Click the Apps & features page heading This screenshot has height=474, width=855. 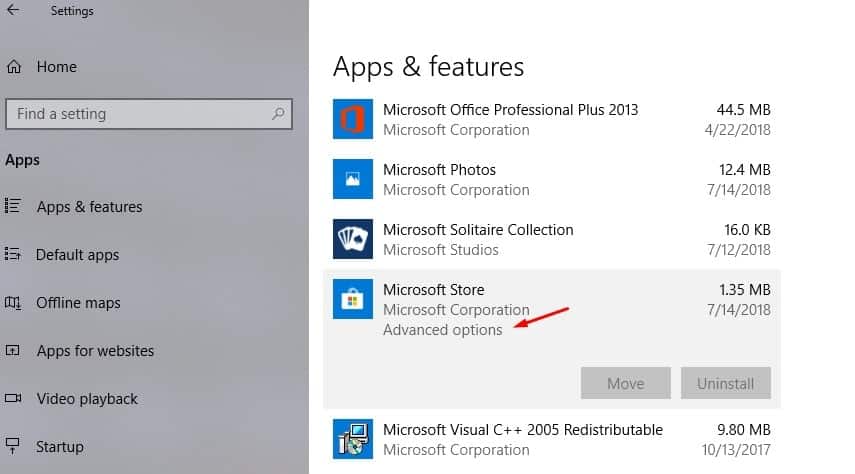pyautogui.click(x=428, y=67)
